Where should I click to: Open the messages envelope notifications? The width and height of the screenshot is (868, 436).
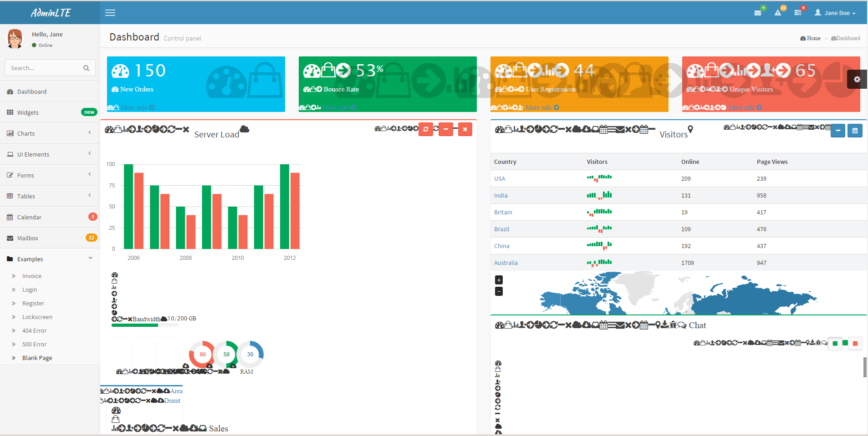[x=758, y=13]
